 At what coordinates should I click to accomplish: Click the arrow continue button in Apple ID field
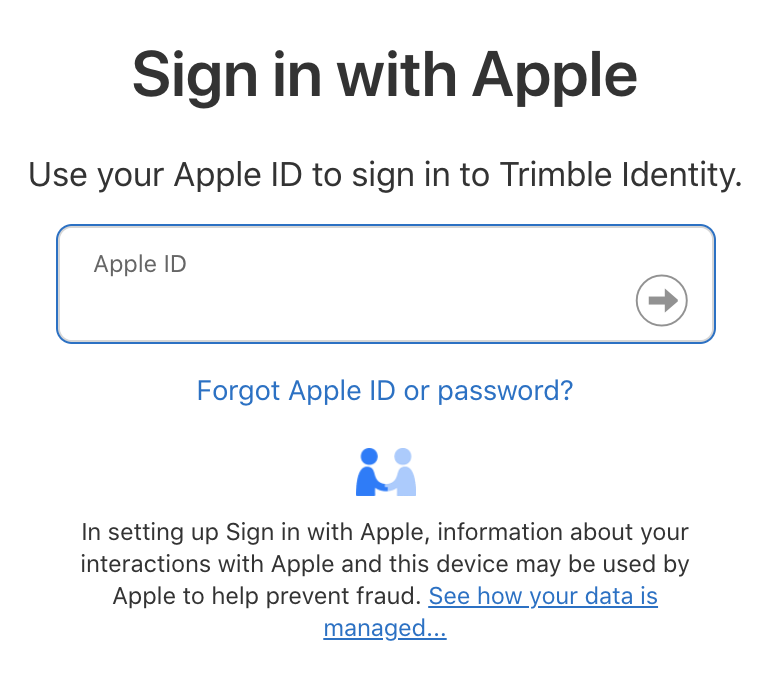661,300
